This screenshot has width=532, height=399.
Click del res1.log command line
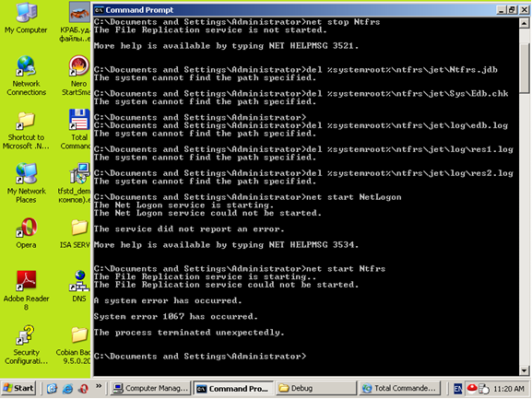pyautogui.click(x=303, y=149)
